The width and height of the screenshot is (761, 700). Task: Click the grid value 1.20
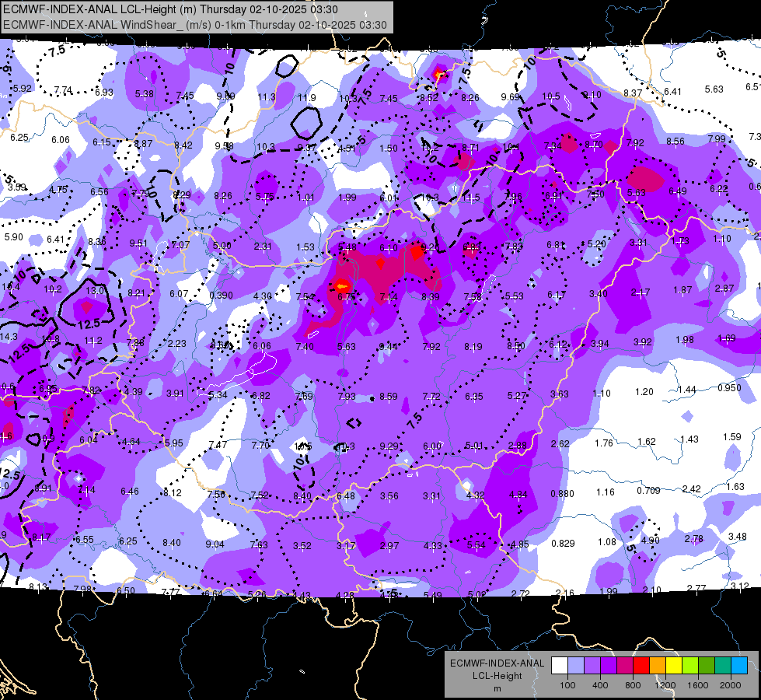click(x=644, y=391)
